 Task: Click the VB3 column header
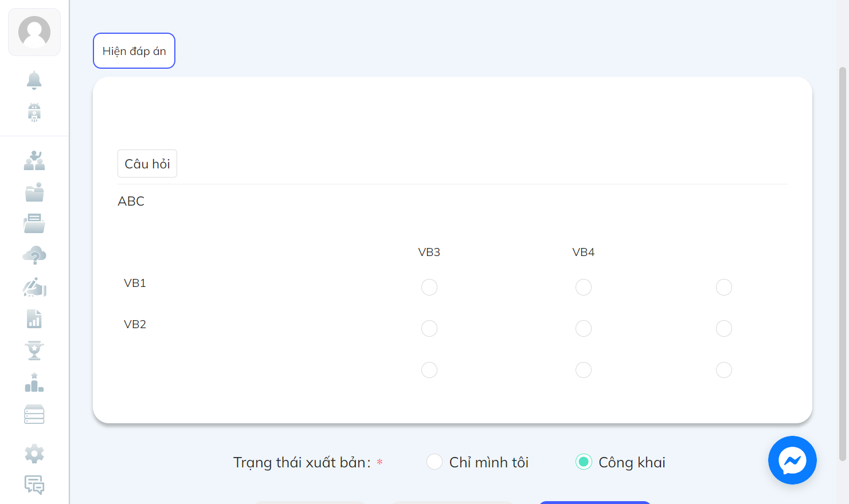point(429,252)
